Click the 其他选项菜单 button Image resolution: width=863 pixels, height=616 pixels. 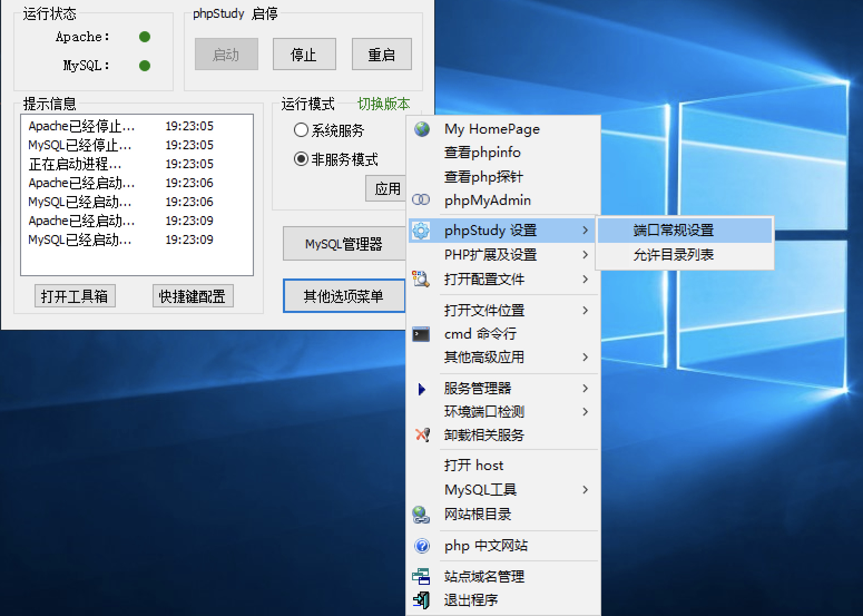344,296
